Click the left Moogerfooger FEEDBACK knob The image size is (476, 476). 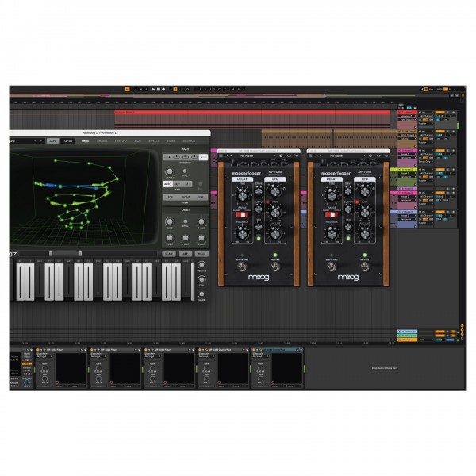[242, 234]
